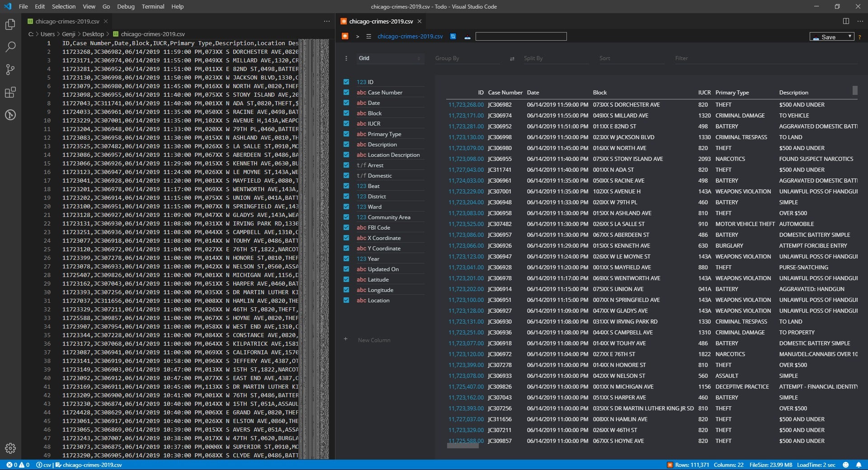Click the VS Code logo in title bar

(x=7, y=6)
